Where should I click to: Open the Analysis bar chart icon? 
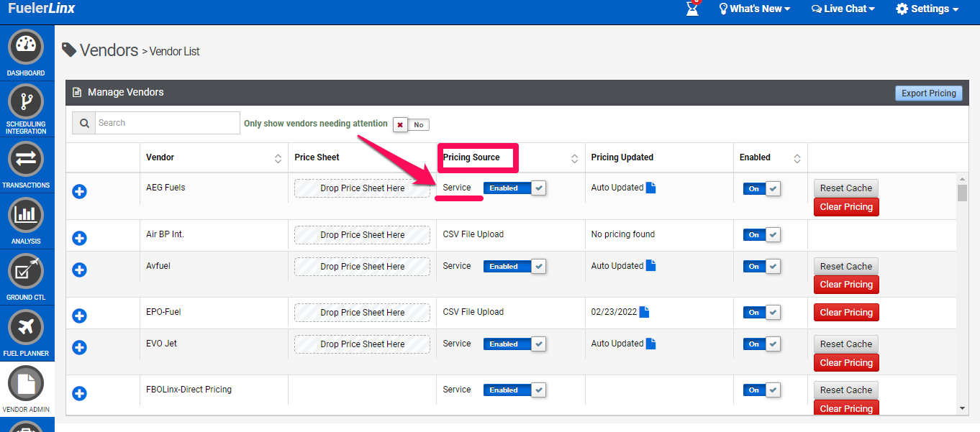tap(26, 215)
